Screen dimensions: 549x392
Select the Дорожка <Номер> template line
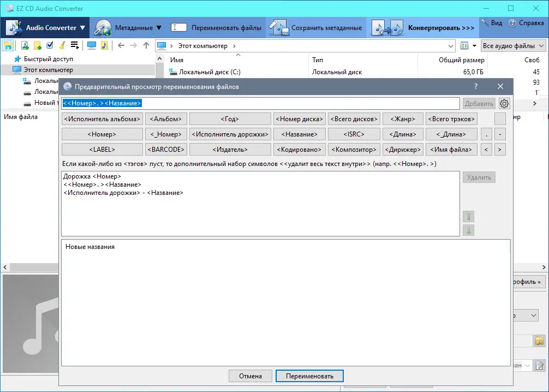(93, 177)
